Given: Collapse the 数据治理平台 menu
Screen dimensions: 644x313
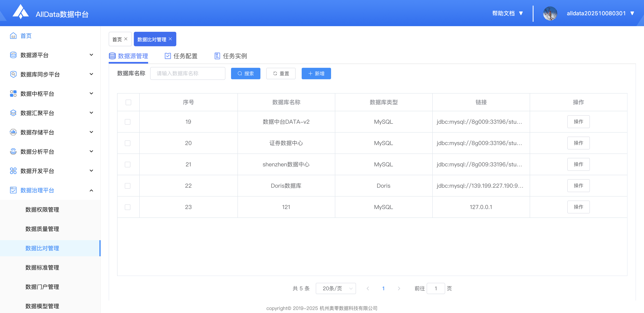Looking at the screenshot, I should tap(91, 190).
